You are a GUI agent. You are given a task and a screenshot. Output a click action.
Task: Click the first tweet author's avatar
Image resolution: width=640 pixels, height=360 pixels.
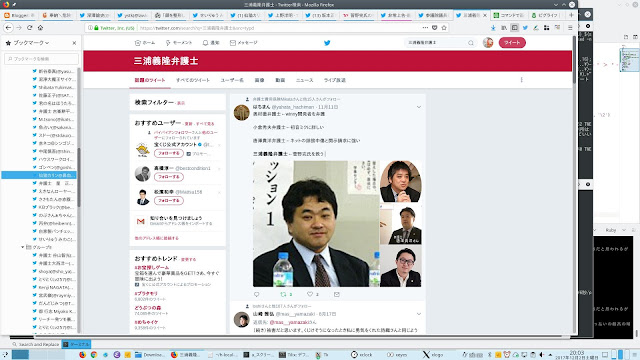[241, 112]
